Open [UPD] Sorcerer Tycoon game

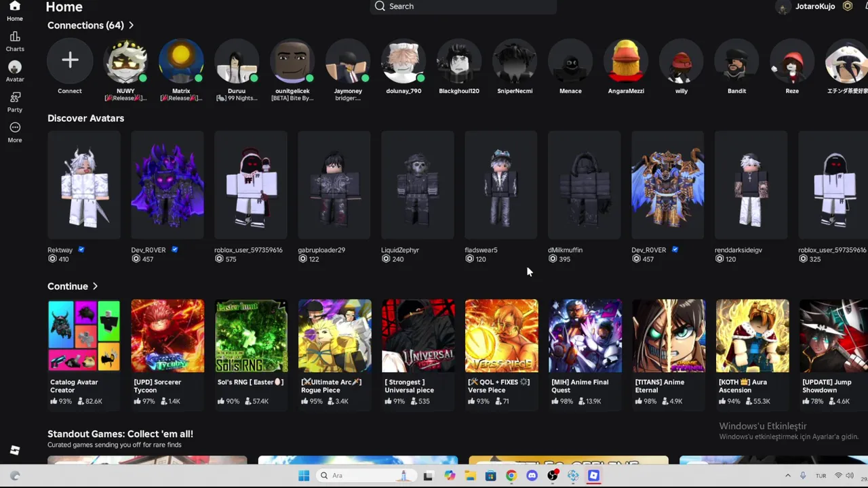tap(167, 335)
